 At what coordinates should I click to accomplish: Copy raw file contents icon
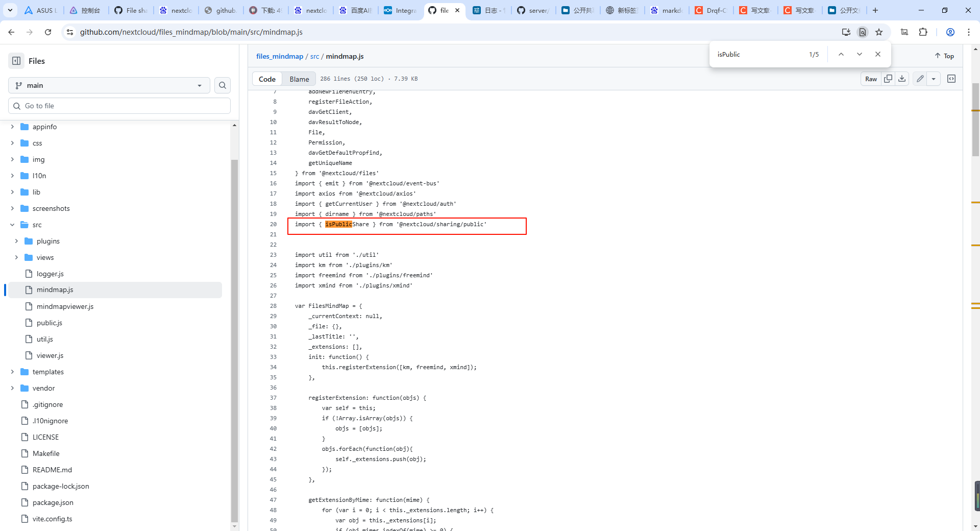point(888,79)
